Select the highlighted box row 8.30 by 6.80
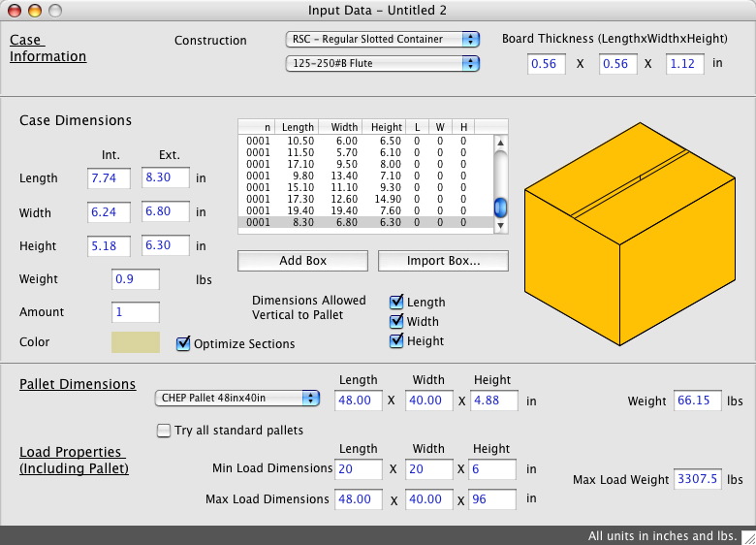Screen dimensions: 756x545 (366, 222)
